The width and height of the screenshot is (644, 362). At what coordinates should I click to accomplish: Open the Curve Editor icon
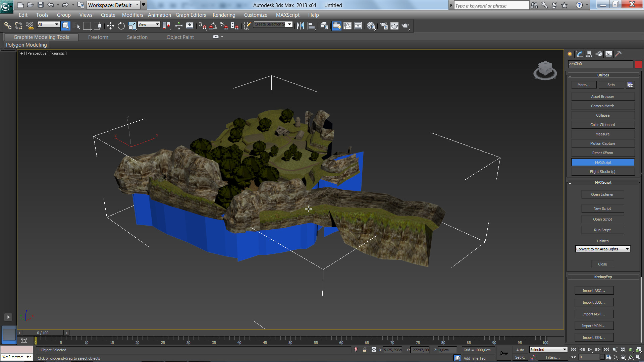(x=347, y=26)
